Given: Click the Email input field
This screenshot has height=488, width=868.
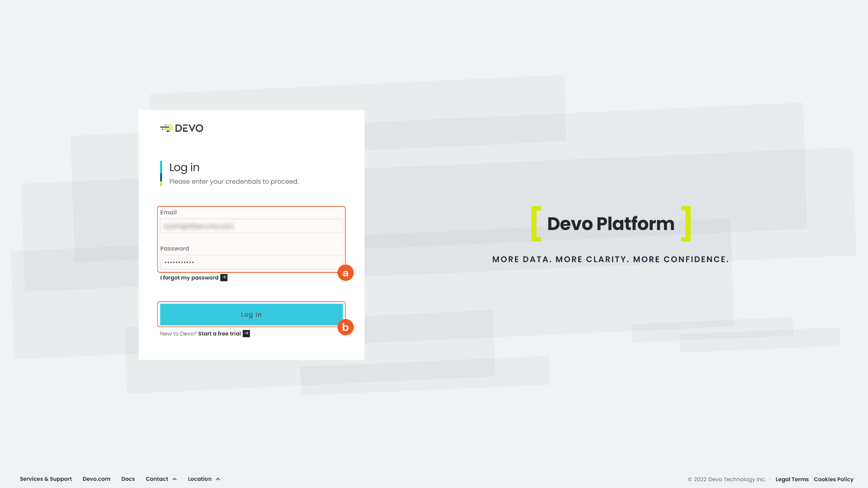Looking at the screenshot, I should (251, 226).
